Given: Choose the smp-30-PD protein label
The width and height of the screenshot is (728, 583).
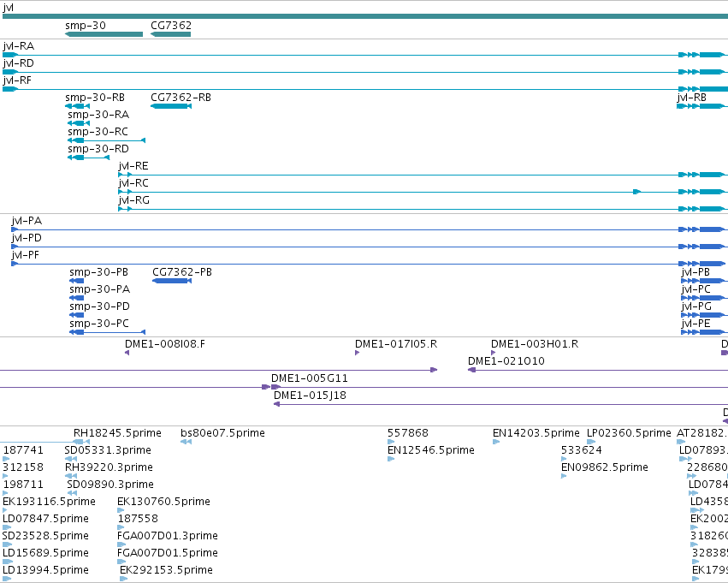Looking at the screenshot, I should [x=100, y=306].
